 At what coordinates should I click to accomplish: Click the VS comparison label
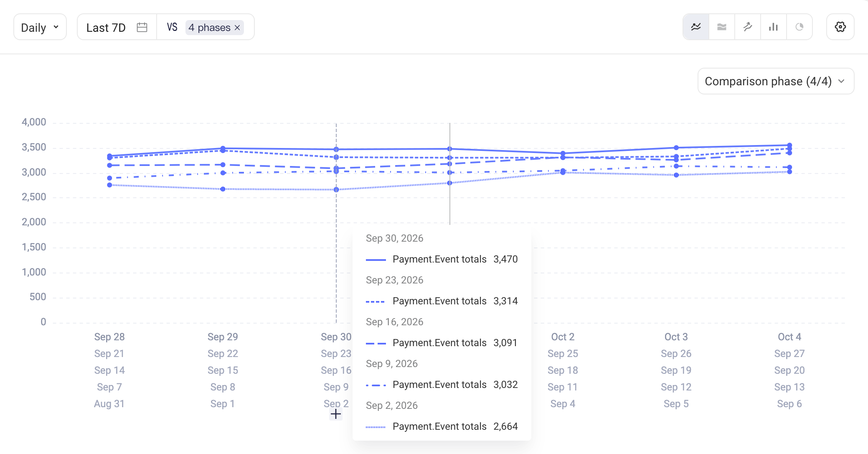172,27
